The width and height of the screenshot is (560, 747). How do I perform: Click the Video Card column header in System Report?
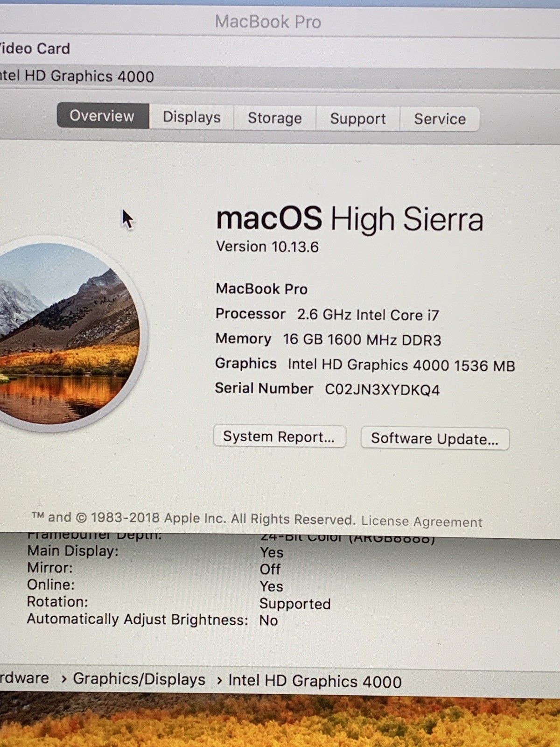tap(35, 49)
